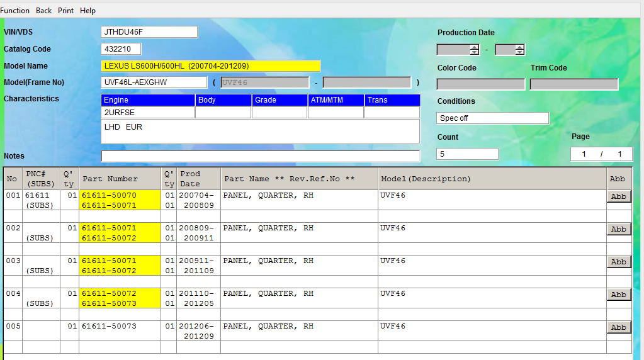Click production date 200704- in row 001
This screenshot has height=360, width=644.
(x=196, y=195)
